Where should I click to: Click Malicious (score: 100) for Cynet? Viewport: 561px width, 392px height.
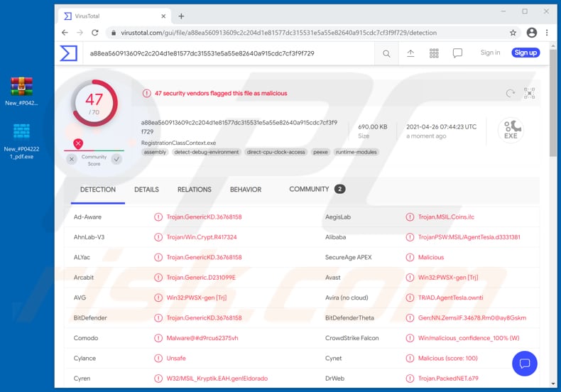coord(448,358)
